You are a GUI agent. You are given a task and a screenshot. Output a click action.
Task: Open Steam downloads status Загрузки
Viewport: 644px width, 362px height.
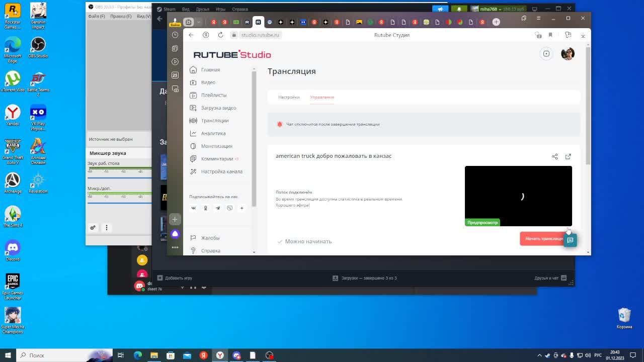click(365, 278)
